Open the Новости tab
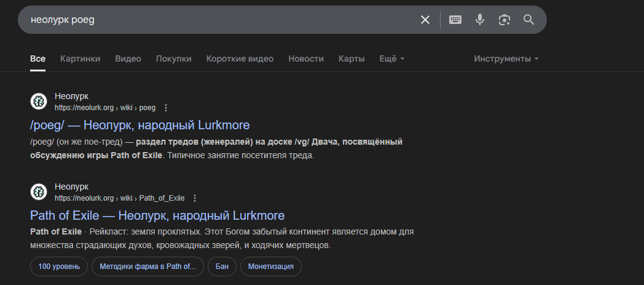 (306, 59)
